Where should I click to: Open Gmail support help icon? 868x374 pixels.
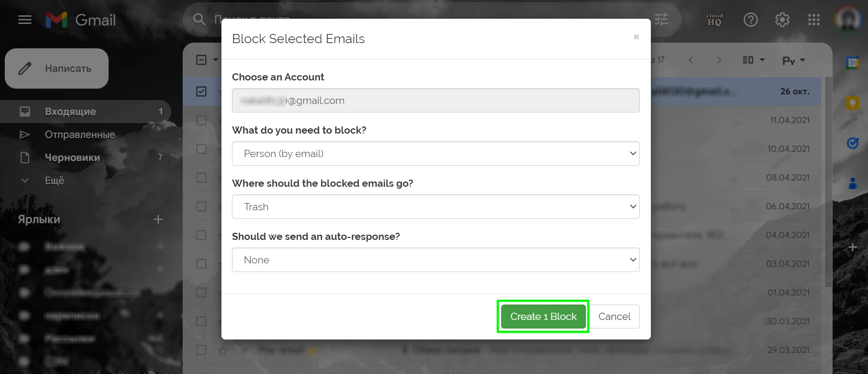coord(750,20)
